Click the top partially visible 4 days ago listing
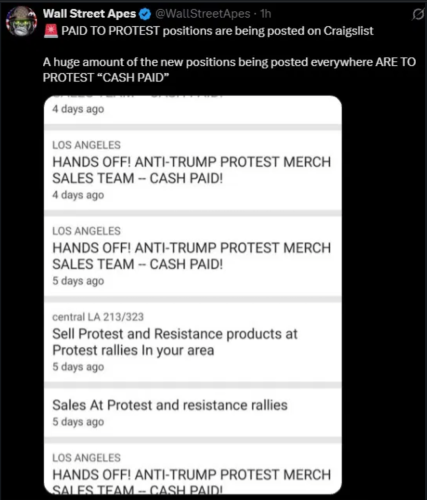Screen dimensions: 427x500 [193, 110]
